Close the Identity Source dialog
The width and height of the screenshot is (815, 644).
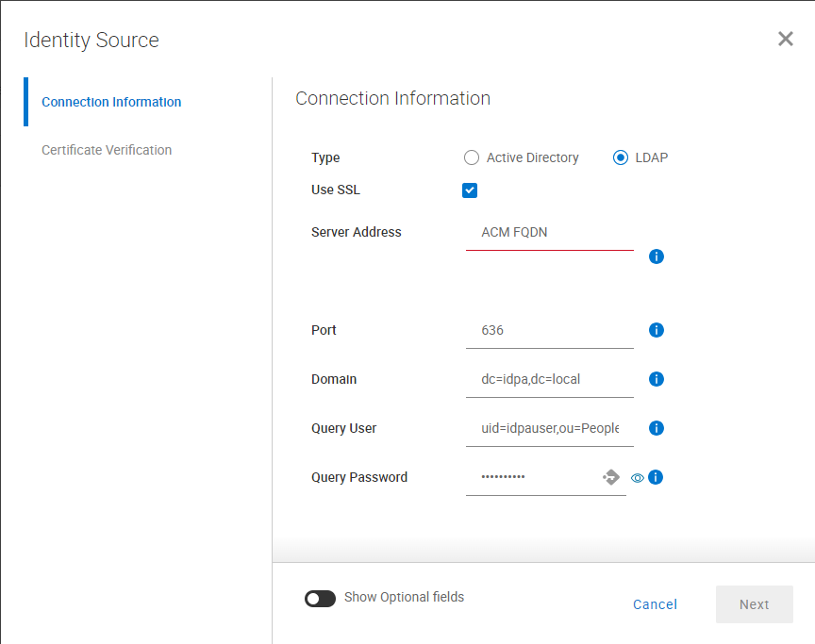point(786,39)
